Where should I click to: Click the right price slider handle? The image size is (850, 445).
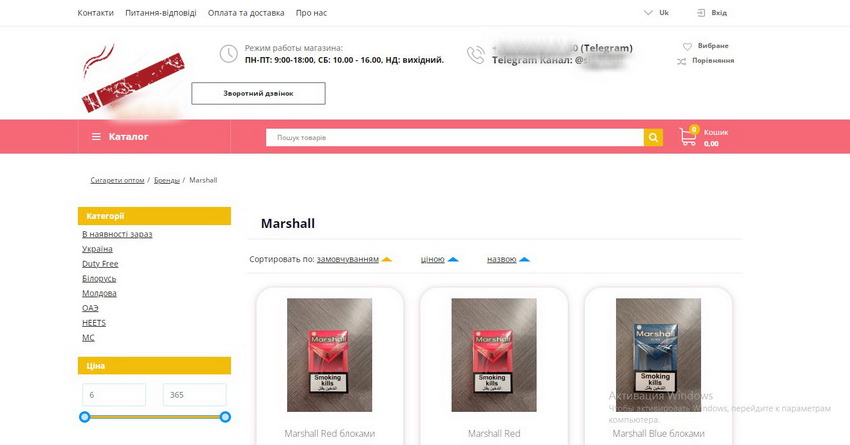(x=226, y=417)
